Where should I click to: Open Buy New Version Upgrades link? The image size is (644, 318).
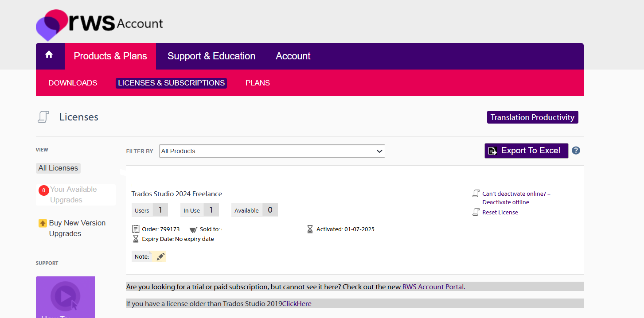pos(77,228)
